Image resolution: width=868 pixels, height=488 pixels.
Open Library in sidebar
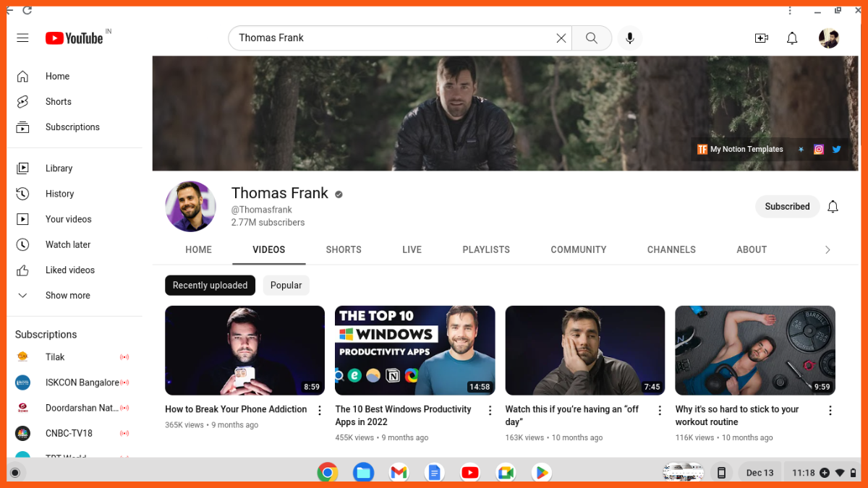(x=75, y=168)
